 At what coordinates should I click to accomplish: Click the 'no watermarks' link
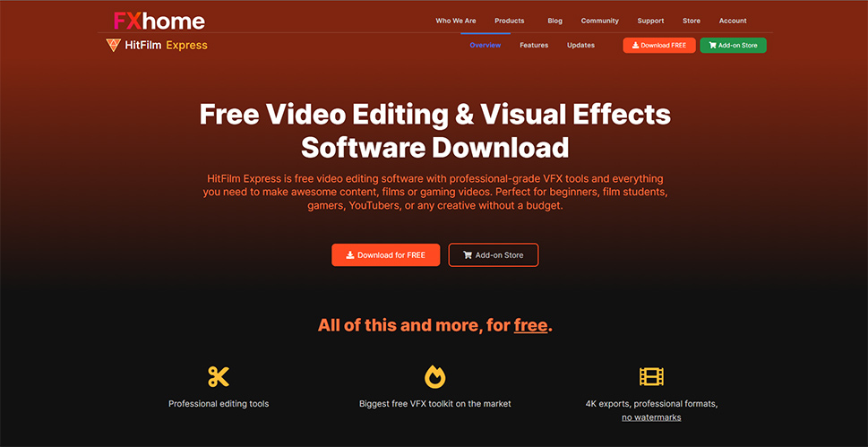tap(651, 417)
